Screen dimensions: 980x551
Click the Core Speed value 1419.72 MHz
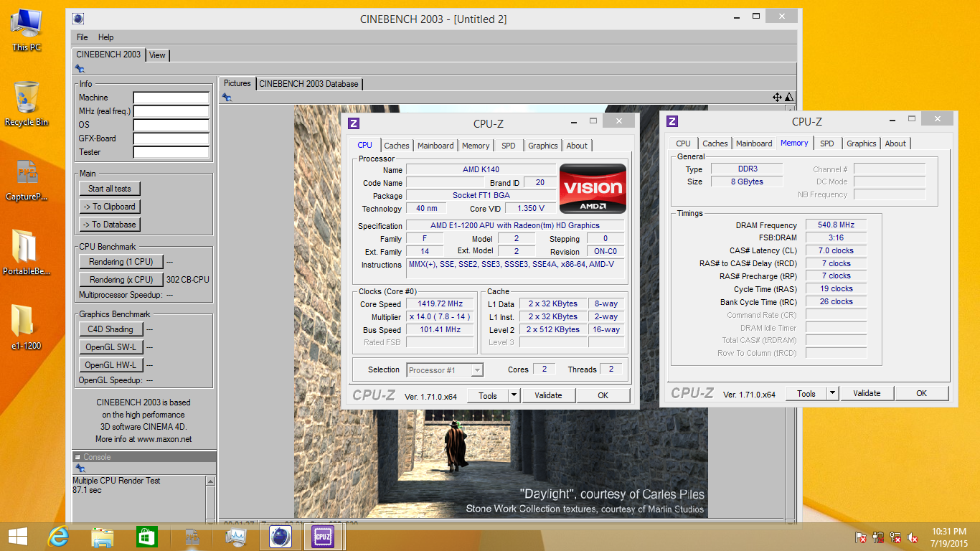pyautogui.click(x=440, y=304)
